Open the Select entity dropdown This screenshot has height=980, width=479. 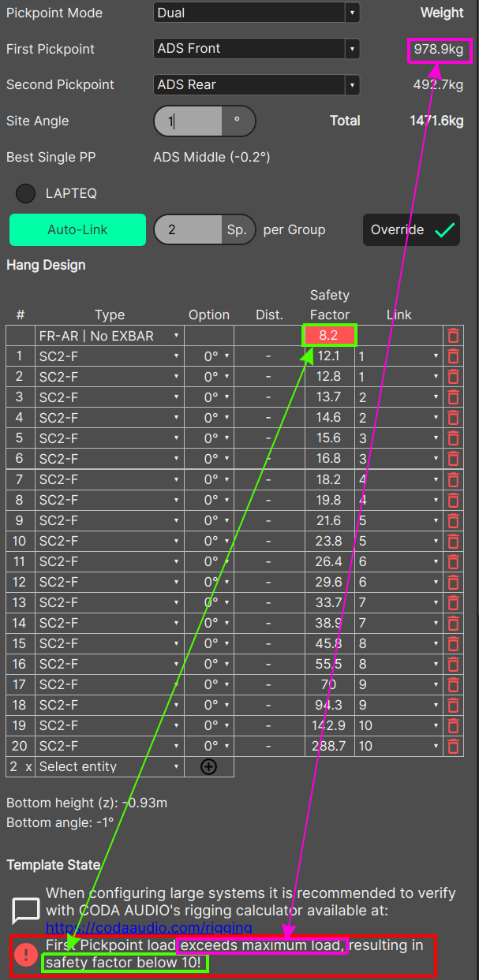tap(109, 766)
